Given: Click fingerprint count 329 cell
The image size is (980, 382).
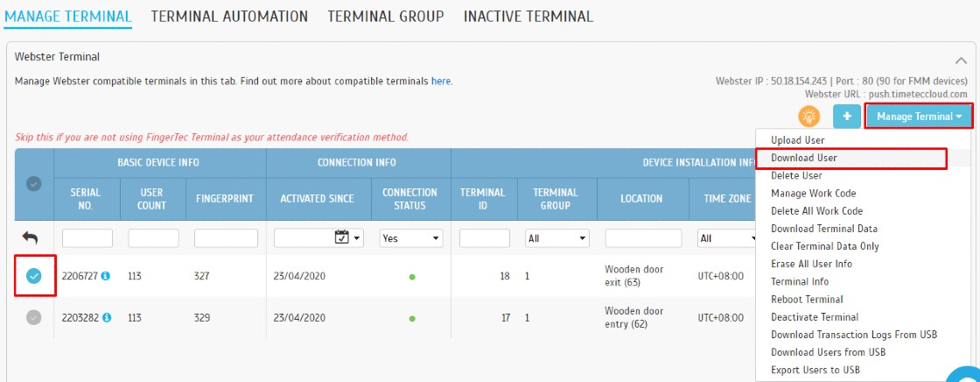Looking at the screenshot, I should [202, 317].
